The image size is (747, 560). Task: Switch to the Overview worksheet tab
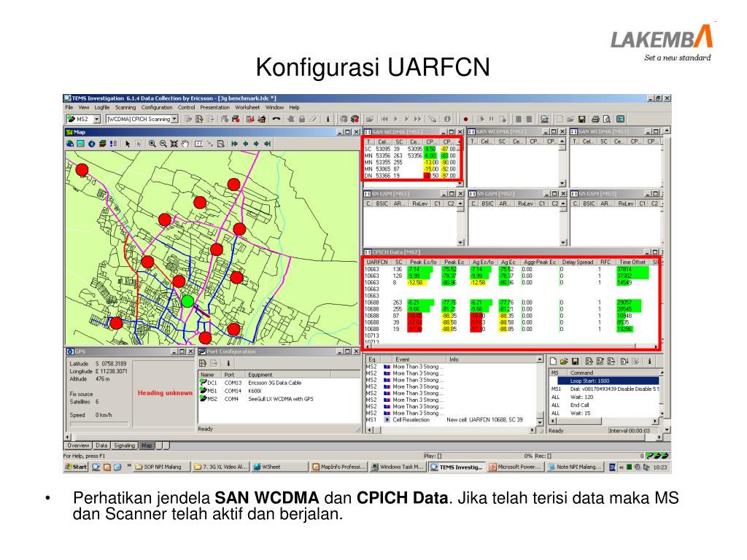pyautogui.click(x=78, y=446)
